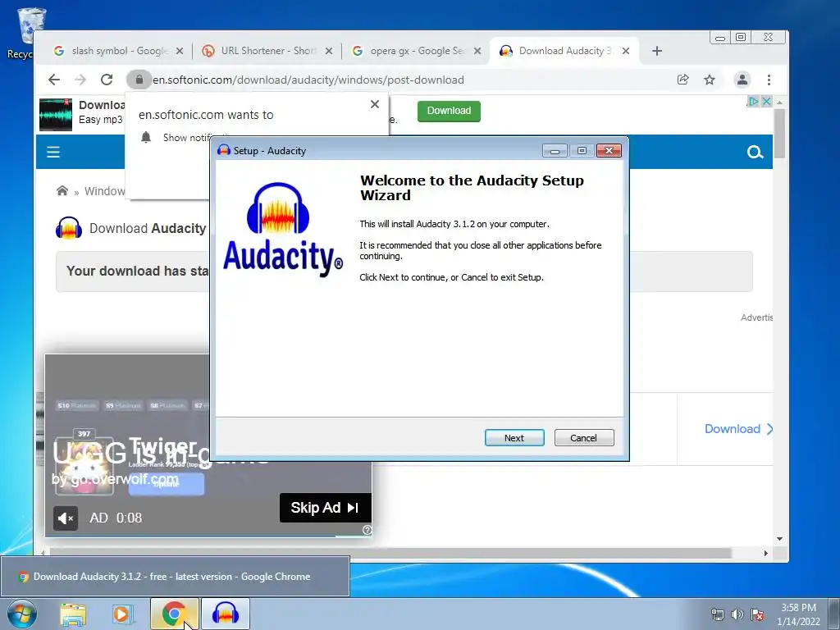This screenshot has height=630, width=840.
Task: Click the page vertical scrollbar thumb
Action: 779,133
